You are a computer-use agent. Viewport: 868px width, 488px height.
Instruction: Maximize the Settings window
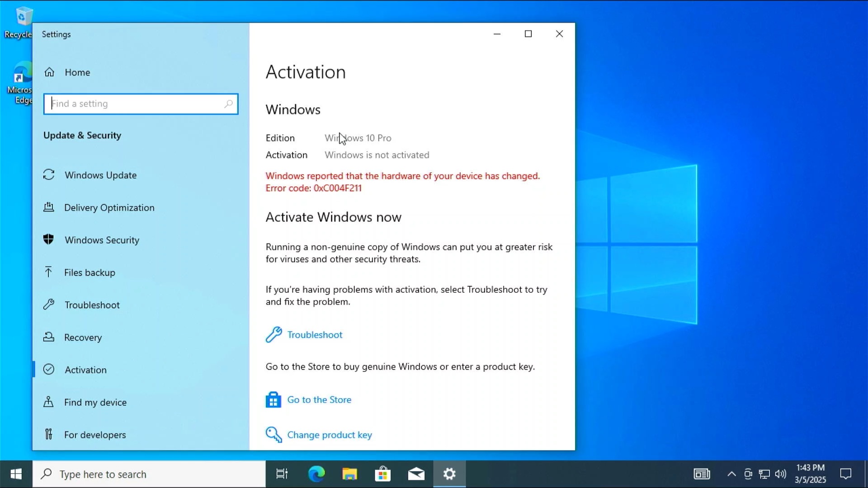[528, 34]
